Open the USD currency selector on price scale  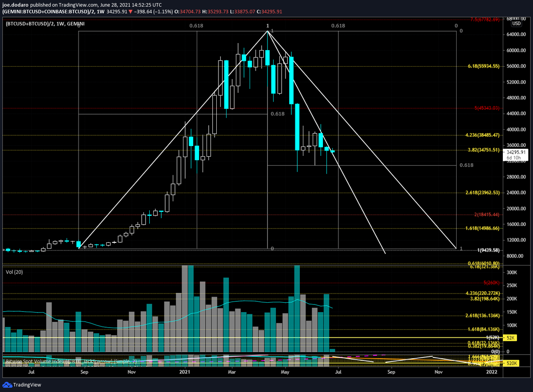tap(516, 23)
